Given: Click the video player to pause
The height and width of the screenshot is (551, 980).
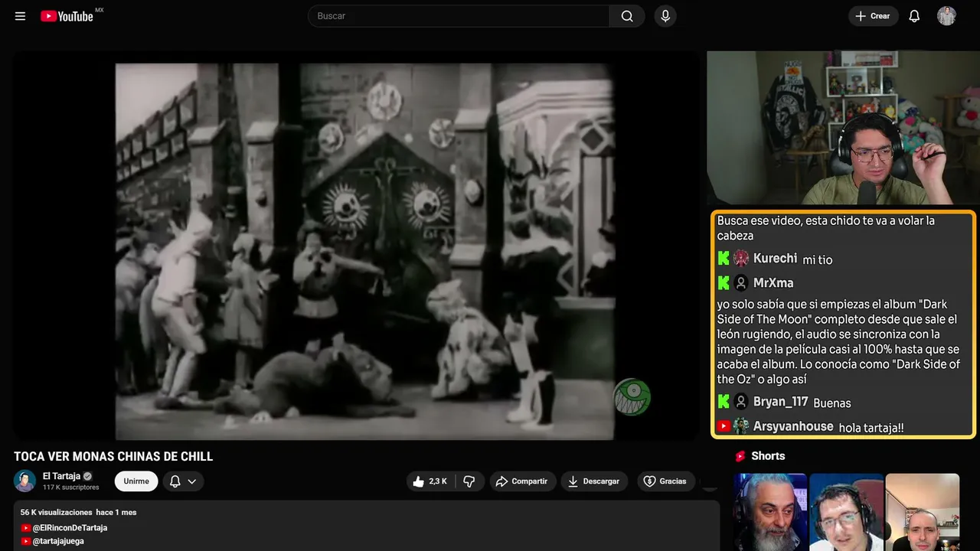Looking at the screenshot, I should 356,246.
